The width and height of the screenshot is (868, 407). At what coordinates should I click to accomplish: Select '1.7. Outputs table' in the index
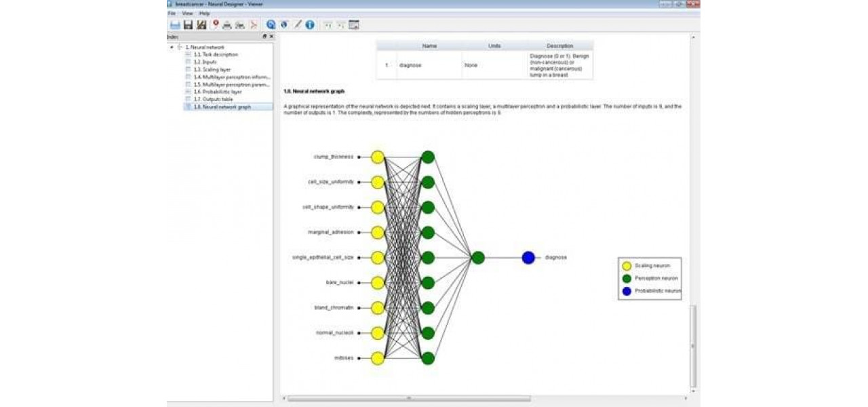[213, 99]
